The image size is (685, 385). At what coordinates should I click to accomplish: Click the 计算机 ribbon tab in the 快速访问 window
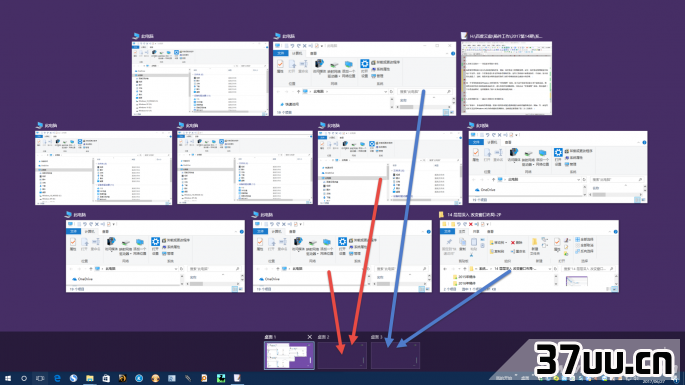[x=297, y=53]
